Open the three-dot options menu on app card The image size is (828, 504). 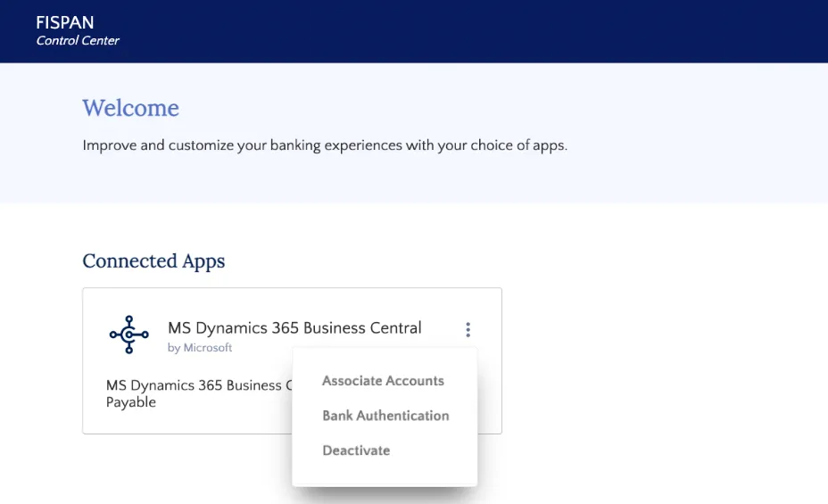click(x=468, y=330)
